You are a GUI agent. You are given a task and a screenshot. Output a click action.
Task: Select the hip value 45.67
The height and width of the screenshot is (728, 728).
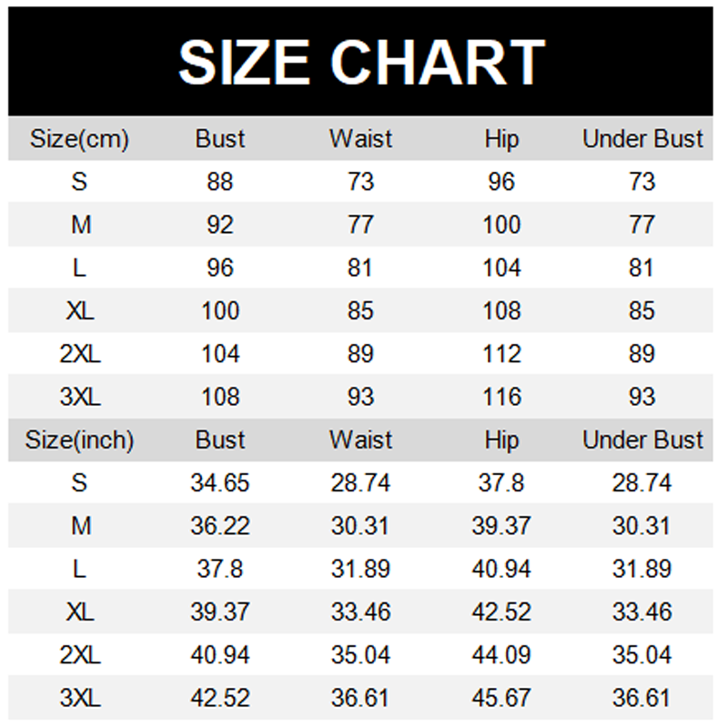click(501, 698)
